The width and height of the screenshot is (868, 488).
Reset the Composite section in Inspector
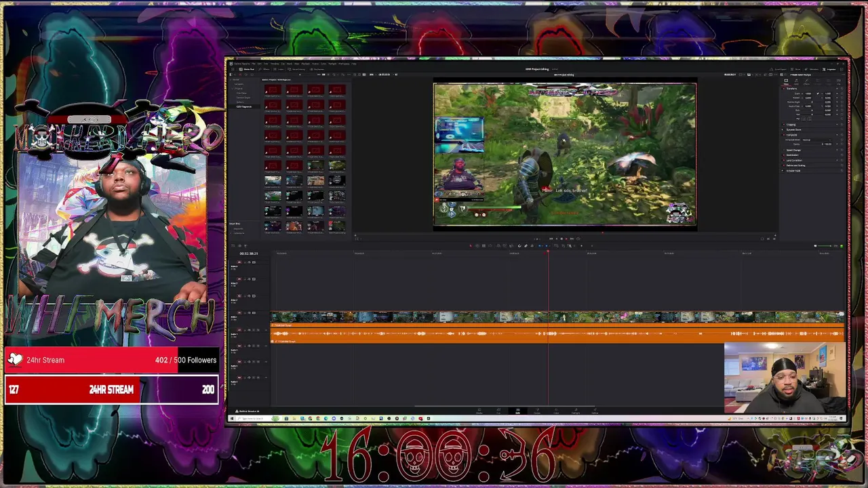[842, 135]
